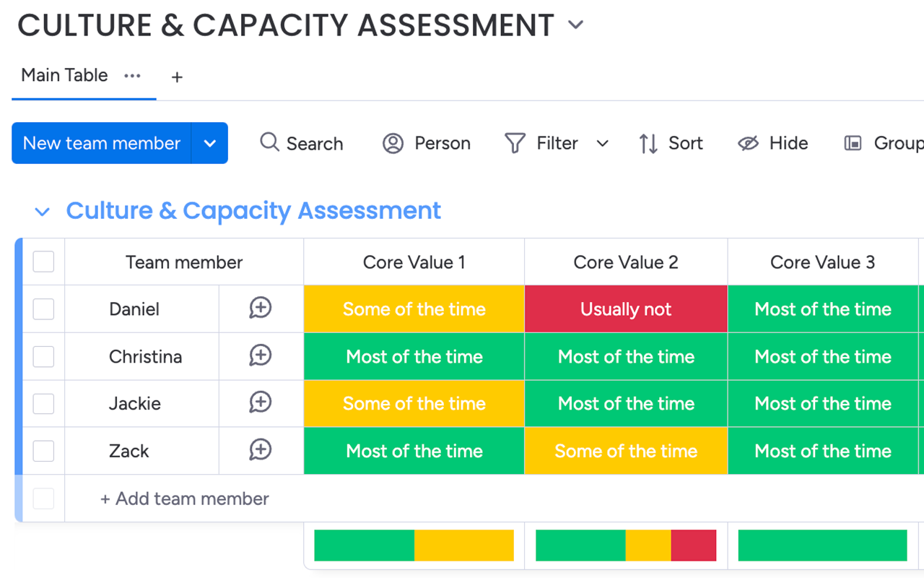Open New team member dropdown arrow
Image resolution: width=924 pixels, height=578 pixels.
click(x=210, y=143)
